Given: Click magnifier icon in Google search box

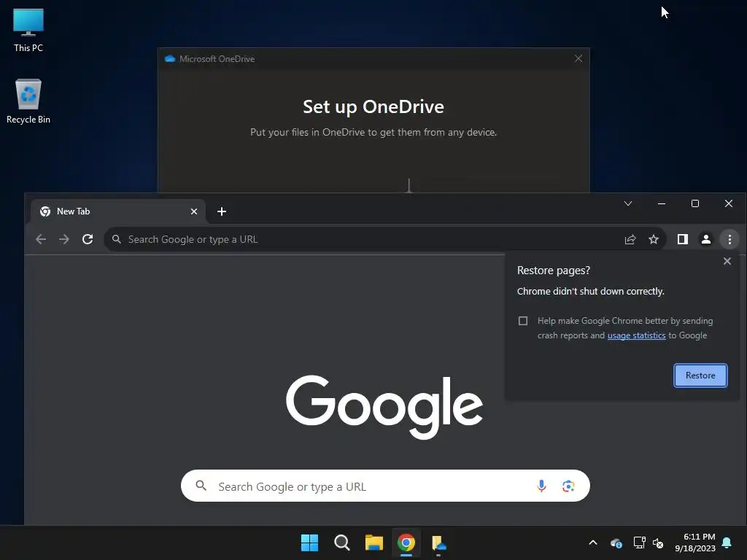Looking at the screenshot, I should (x=201, y=485).
